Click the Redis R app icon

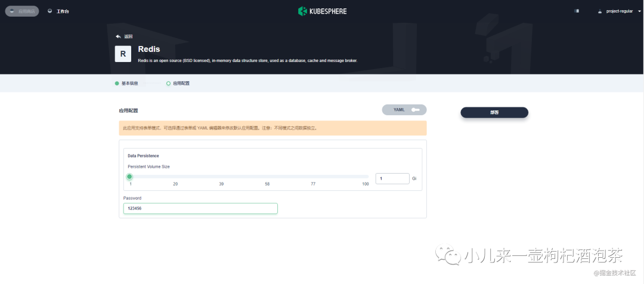[x=123, y=54]
